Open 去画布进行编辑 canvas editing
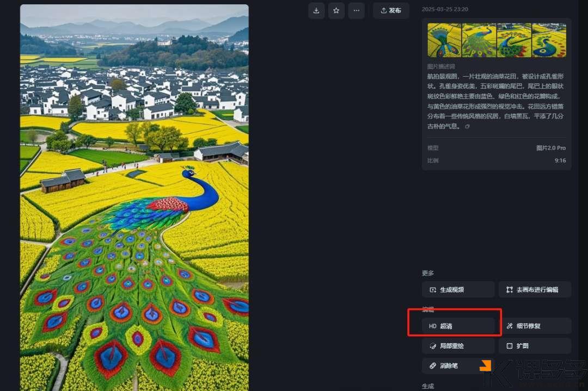Screen dimensions: 588x391 click(x=535, y=290)
